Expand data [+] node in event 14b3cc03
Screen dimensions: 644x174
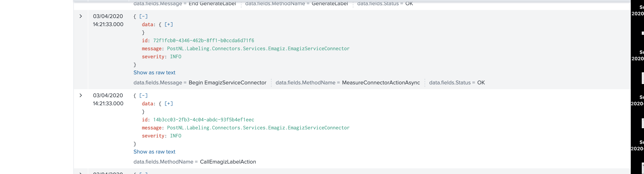pos(168,104)
